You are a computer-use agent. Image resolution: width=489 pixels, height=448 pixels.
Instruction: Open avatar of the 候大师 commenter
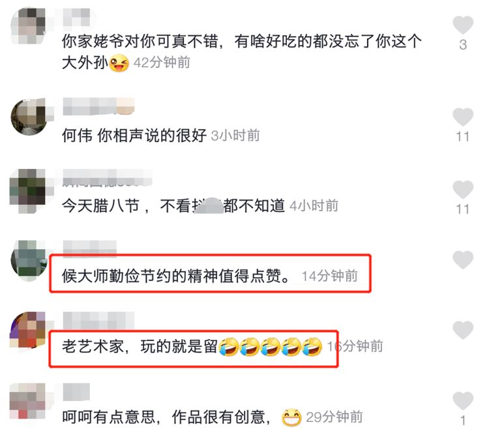point(29,260)
